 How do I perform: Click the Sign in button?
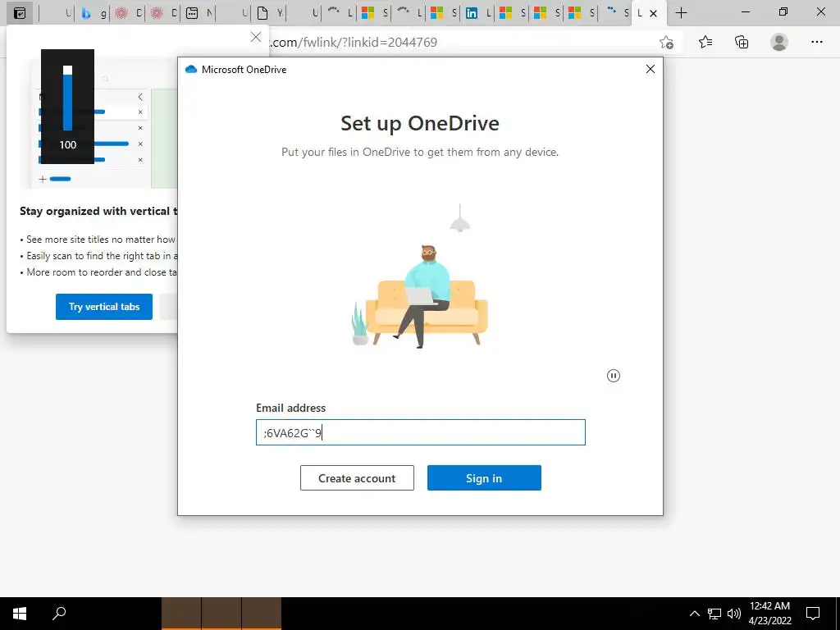tap(484, 478)
